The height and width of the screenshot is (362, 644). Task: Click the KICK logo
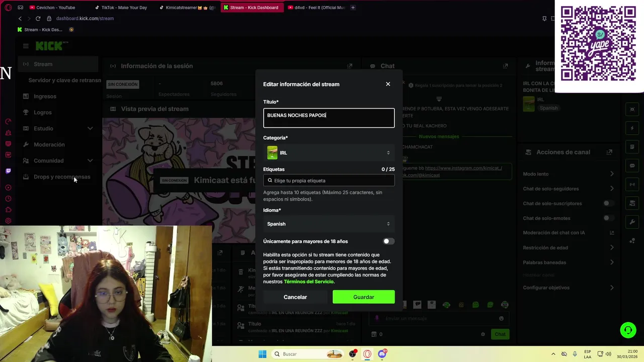tap(49, 46)
